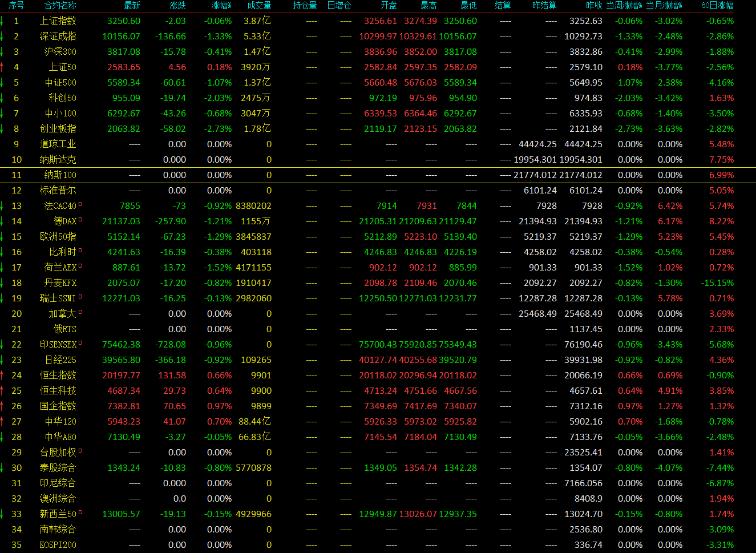Image resolution: width=756 pixels, height=553 pixels.
Task: Click the small D marker next to 瑞士SSMI
Action: (80, 296)
